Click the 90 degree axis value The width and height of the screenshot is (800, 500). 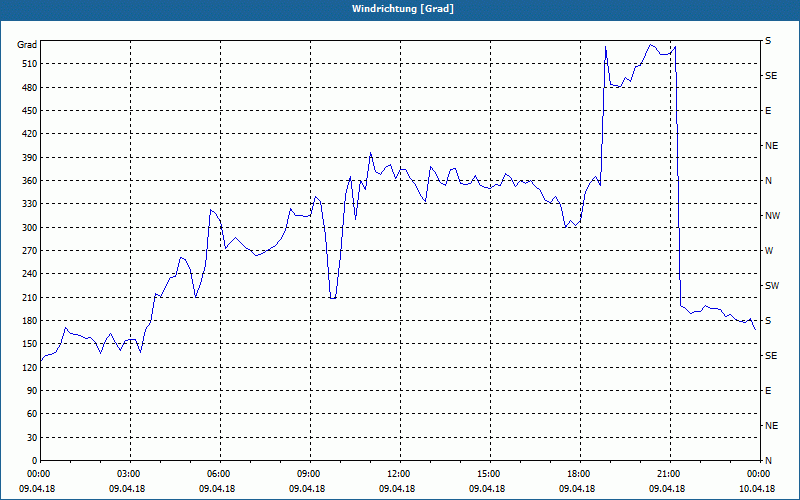click(32, 391)
